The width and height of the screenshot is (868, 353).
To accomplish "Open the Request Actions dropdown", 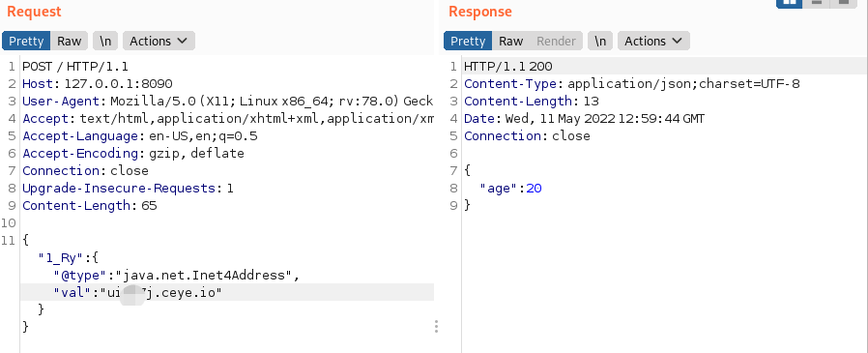I will click(x=159, y=41).
